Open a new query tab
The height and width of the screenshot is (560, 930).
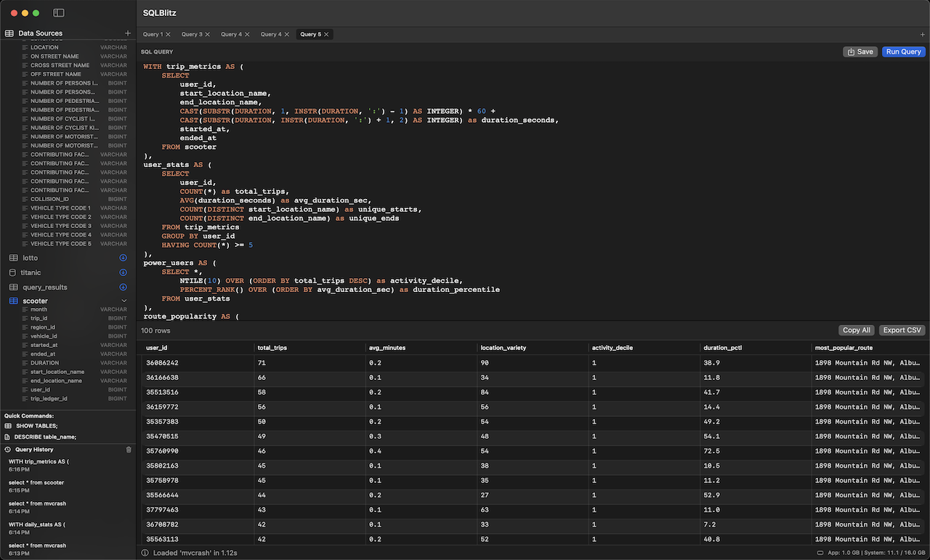click(922, 33)
